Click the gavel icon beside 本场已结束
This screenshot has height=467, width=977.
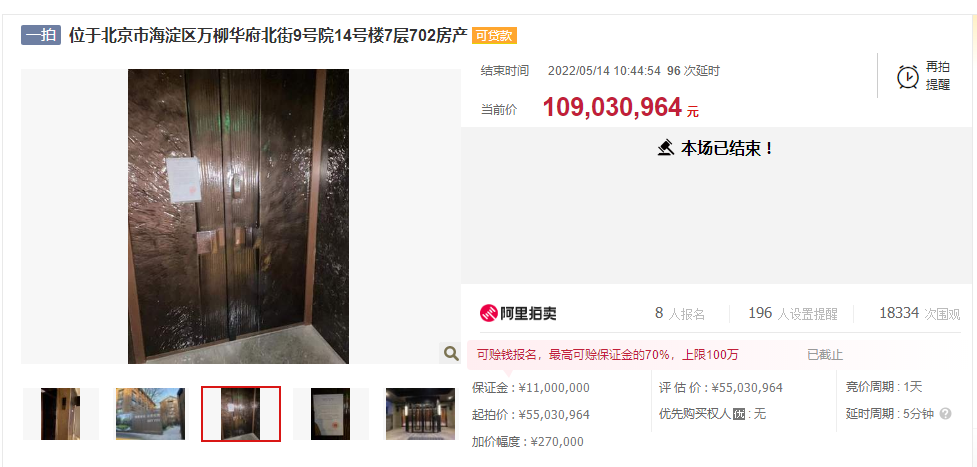point(666,148)
